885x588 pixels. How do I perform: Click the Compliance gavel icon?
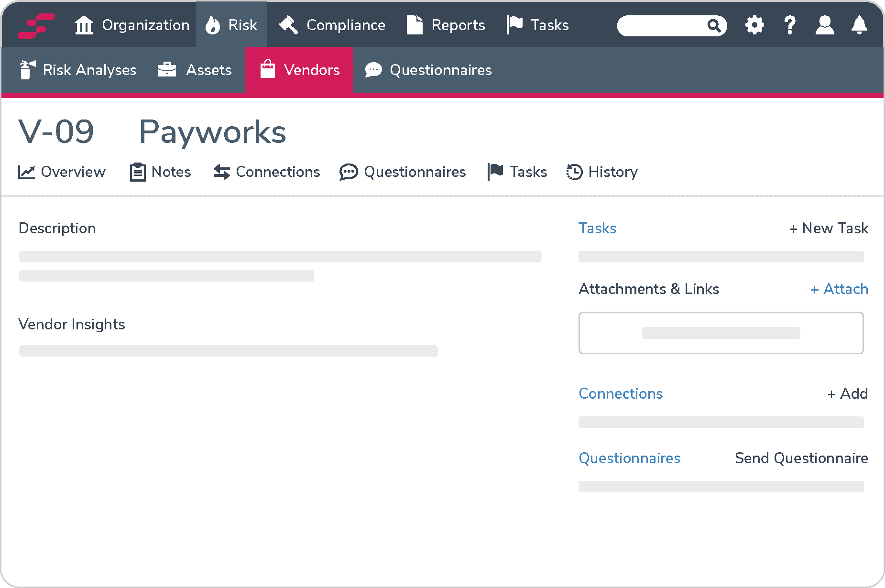[289, 25]
